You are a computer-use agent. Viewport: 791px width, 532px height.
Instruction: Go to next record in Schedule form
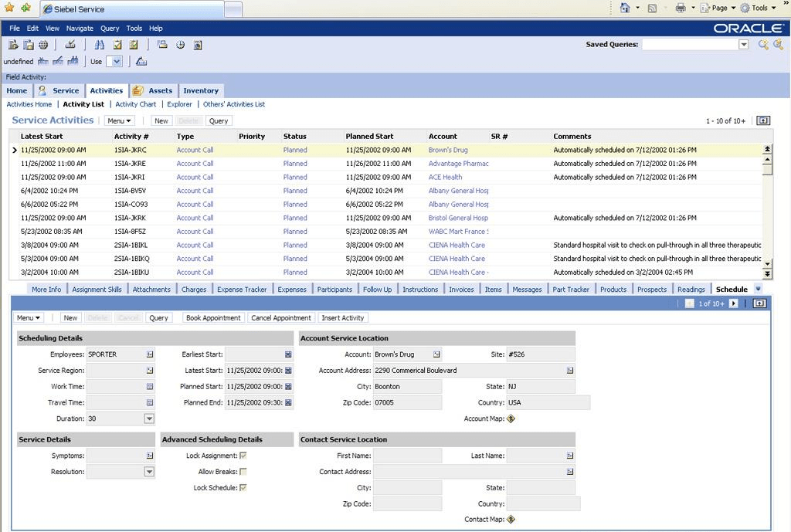(734, 303)
